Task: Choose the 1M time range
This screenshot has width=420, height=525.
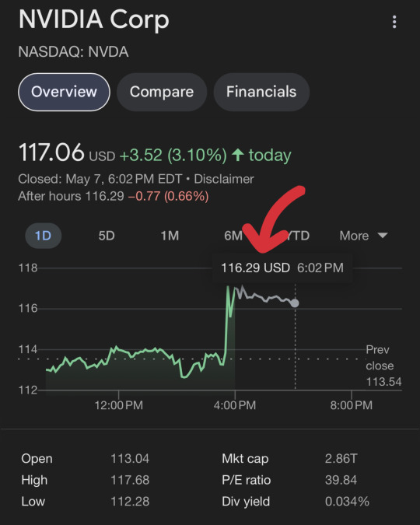Action: pyautogui.click(x=170, y=236)
